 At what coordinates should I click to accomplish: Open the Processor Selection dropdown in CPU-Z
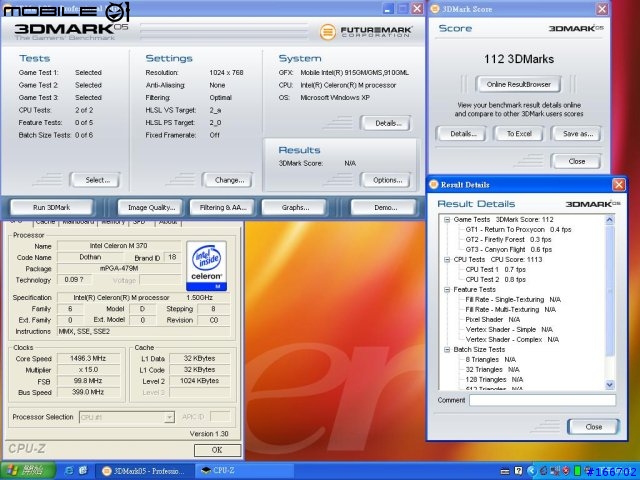click(x=169, y=417)
